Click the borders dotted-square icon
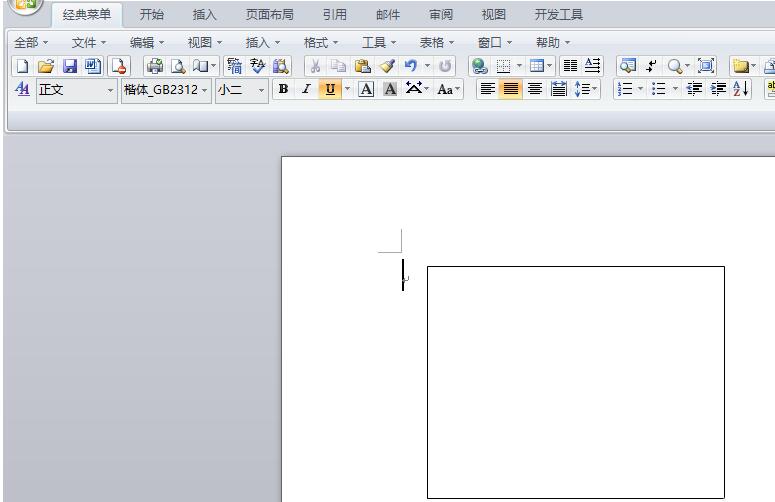 coord(503,66)
